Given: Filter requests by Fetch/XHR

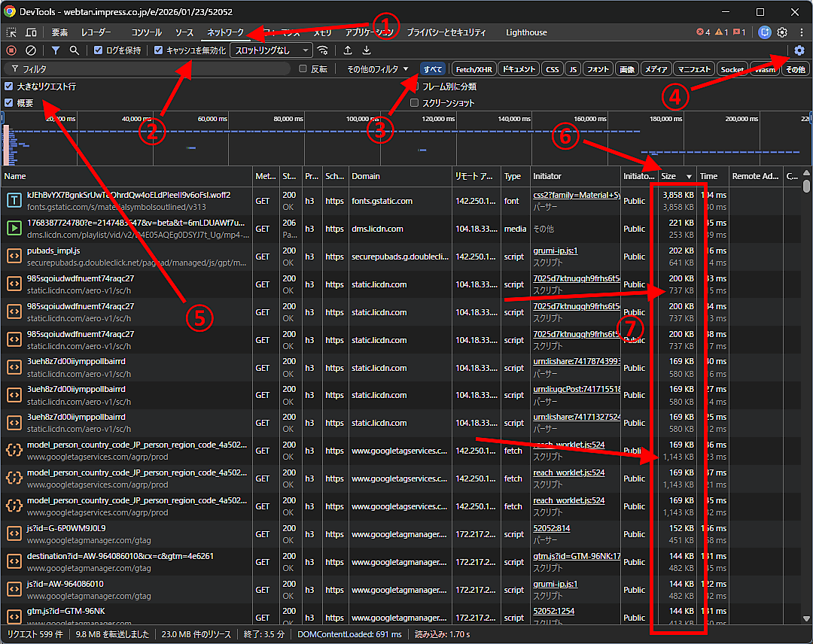Looking at the screenshot, I should tap(473, 69).
